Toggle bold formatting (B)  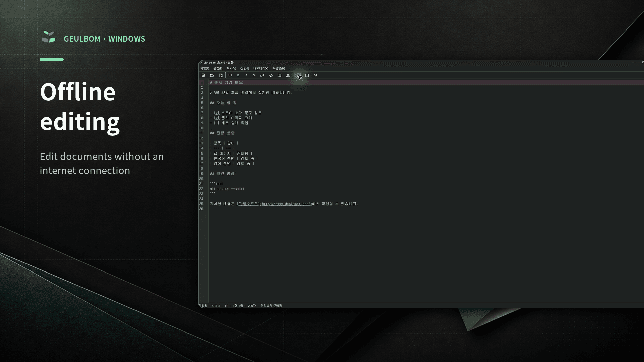pyautogui.click(x=238, y=75)
